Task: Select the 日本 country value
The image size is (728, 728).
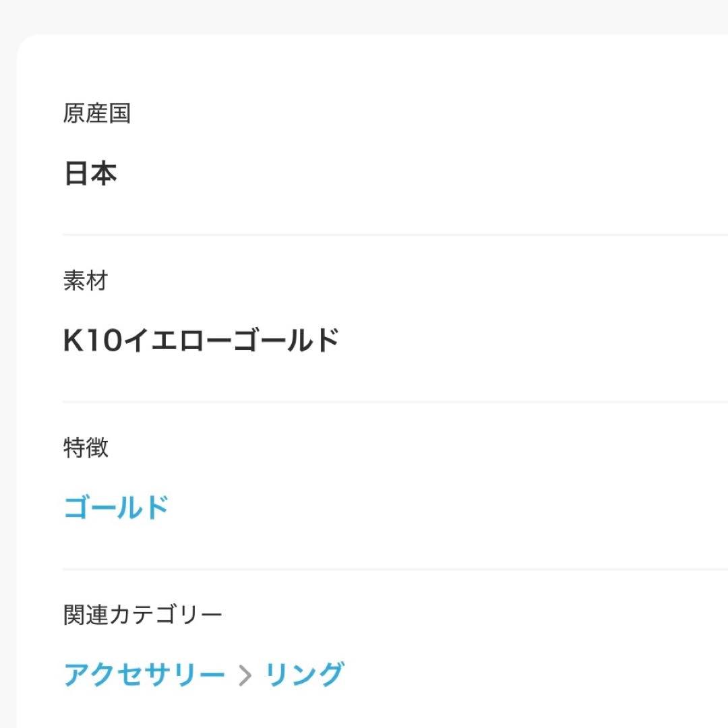Action: coord(90,174)
